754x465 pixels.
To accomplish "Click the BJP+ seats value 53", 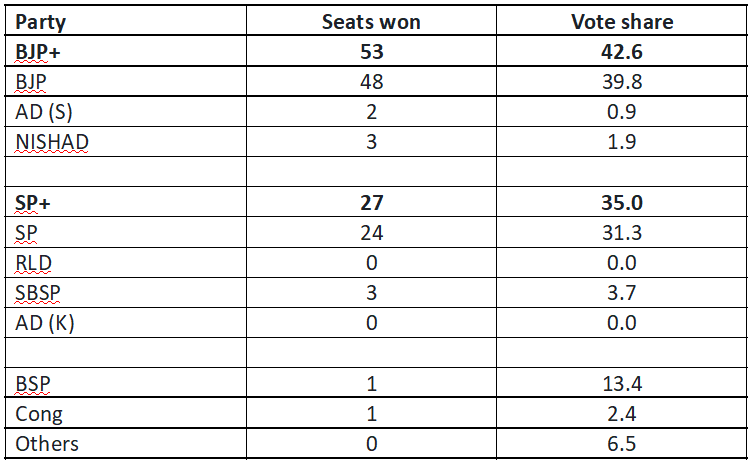I will pyautogui.click(x=371, y=52).
